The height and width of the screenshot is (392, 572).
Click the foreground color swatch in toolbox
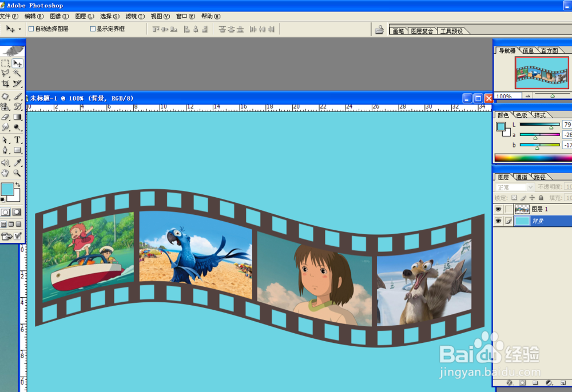(7, 190)
